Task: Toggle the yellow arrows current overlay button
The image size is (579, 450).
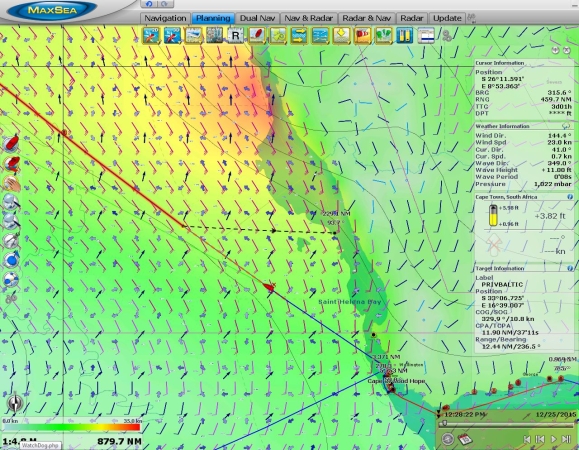Action: pos(299,36)
